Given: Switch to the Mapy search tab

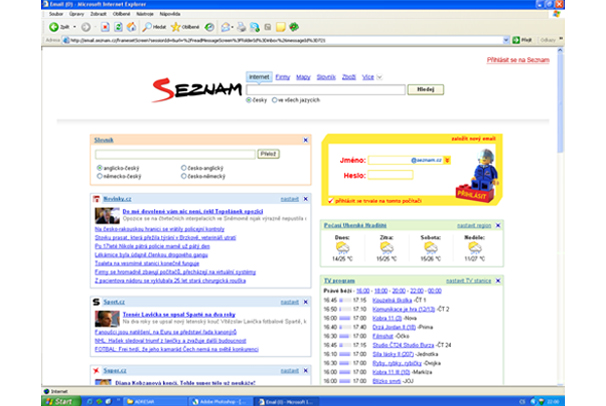Looking at the screenshot, I should [304, 76].
